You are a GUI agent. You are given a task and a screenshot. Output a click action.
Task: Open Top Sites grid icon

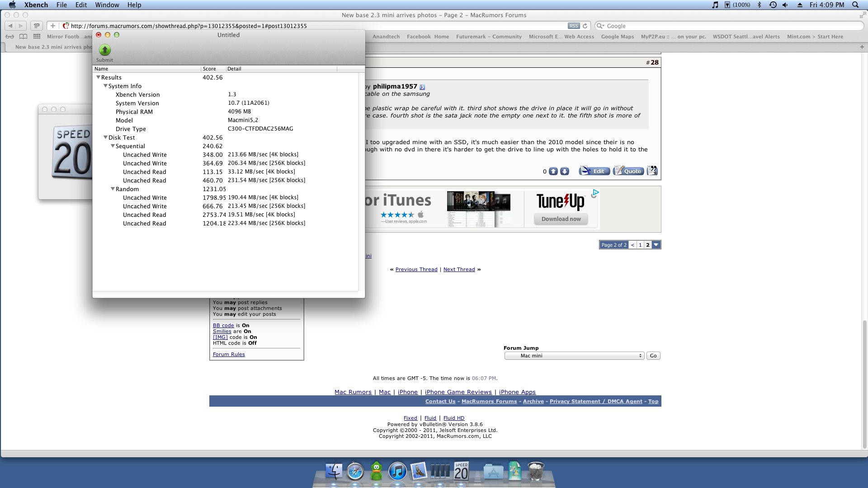click(x=37, y=37)
